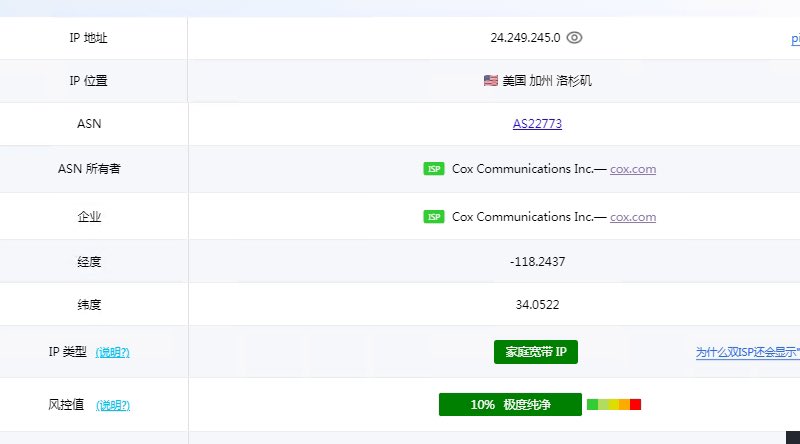Click the risk color scale indicator

click(x=614, y=405)
